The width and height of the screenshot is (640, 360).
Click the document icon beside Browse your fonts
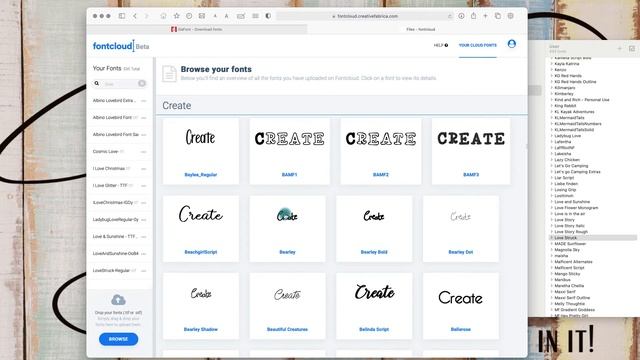pyautogui.click(x=169, y=74)
